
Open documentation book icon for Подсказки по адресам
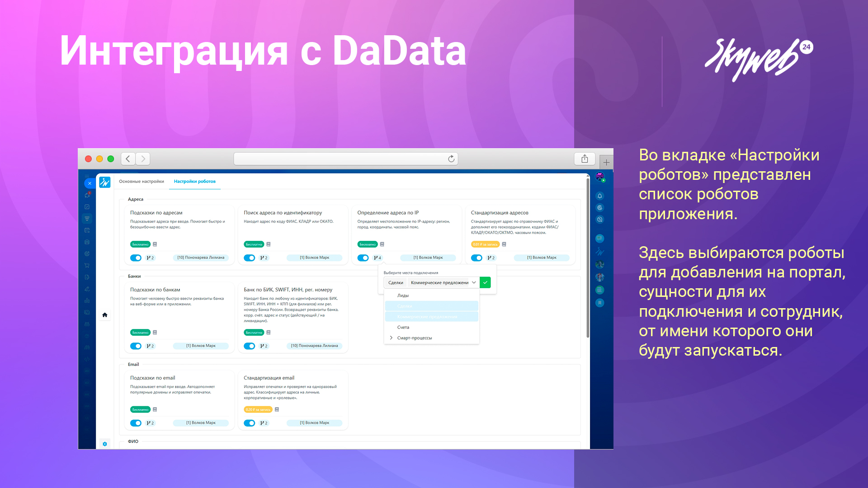[155, 244]
